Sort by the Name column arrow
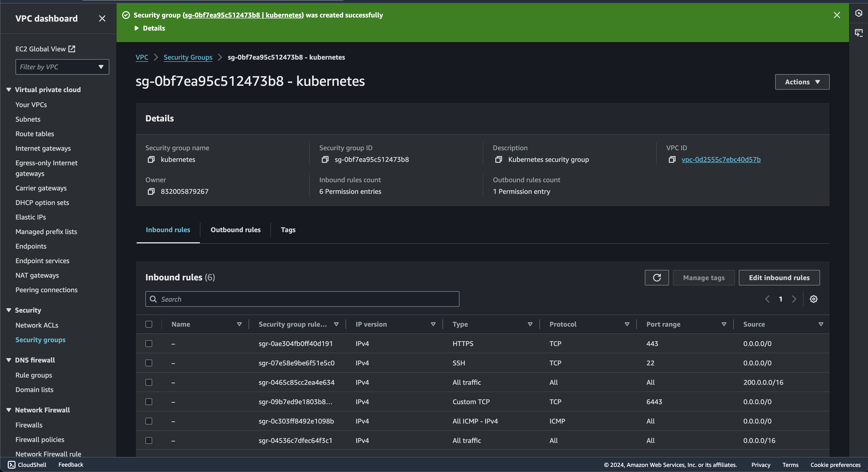This screenshot has width=868, height=472. (x=239, y=324)
